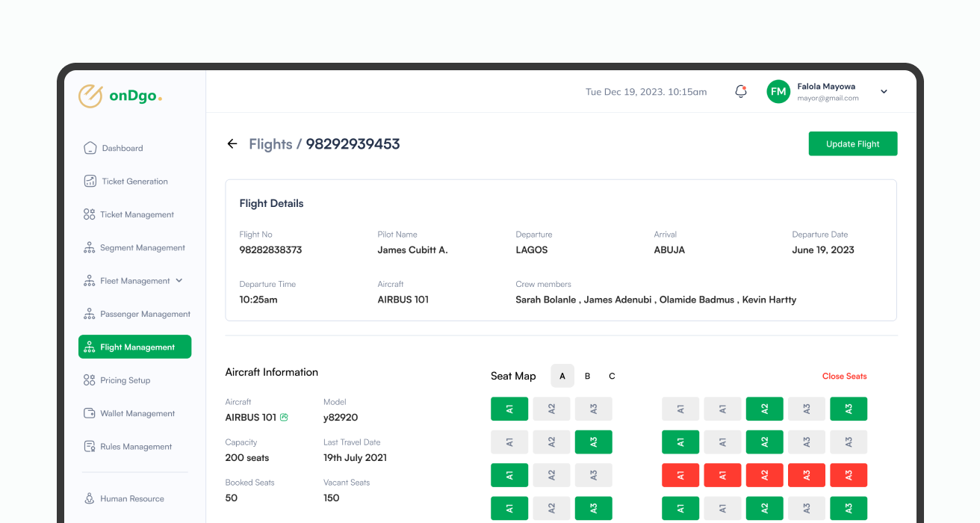The height and width of the screenshot is (523, 980).
Task: Open the Human Resource person icon
Action: tap(89, 498)
